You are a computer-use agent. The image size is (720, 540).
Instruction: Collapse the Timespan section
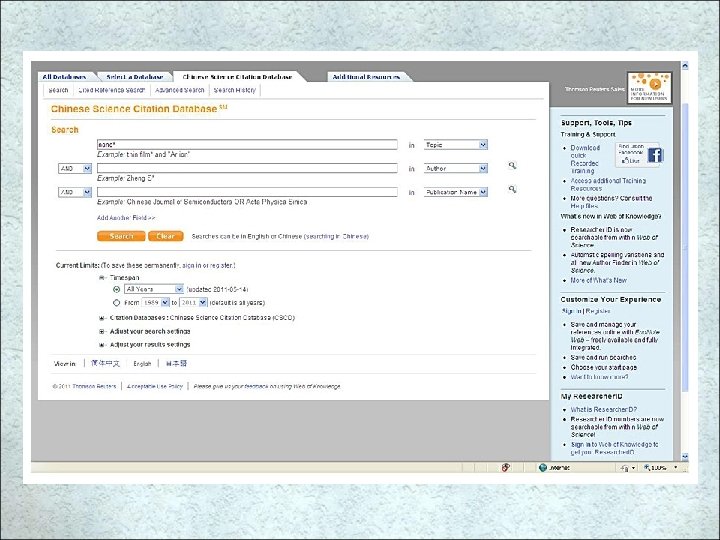click(x=102, y=277)
